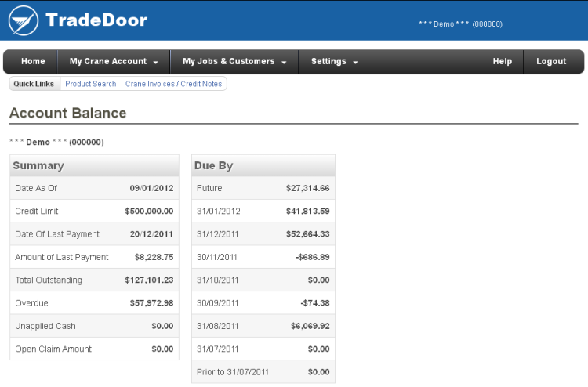Click the 31/10/2011 due date label
This screenshot has height=387, width=588.
(x=217, y=280)
